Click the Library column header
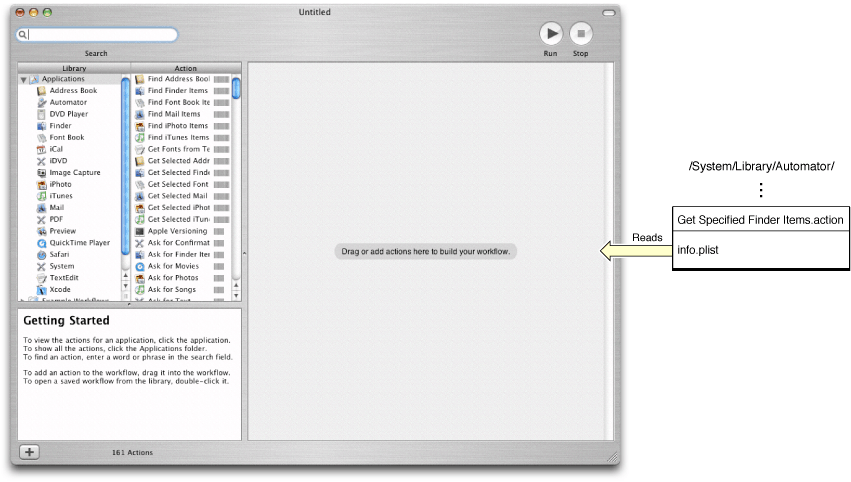851x482 pixels. tap(74, 68)
